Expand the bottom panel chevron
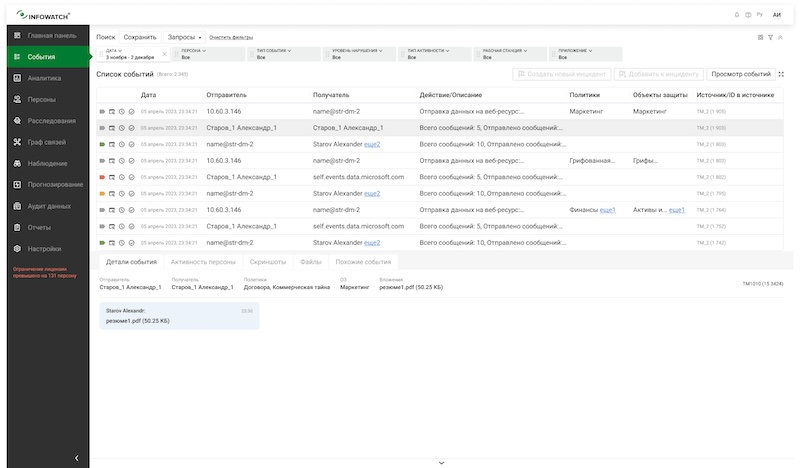The image size is (800, 468). 441,463
